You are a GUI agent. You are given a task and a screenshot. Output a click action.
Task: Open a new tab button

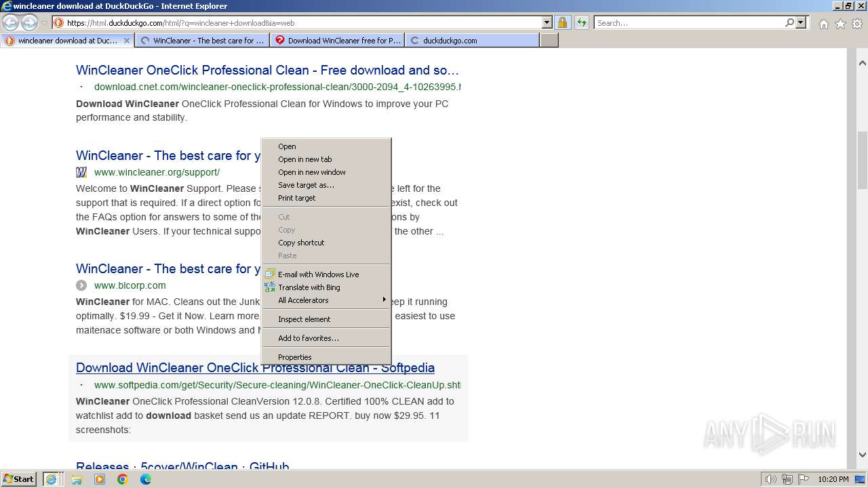[x=549, y=41]
